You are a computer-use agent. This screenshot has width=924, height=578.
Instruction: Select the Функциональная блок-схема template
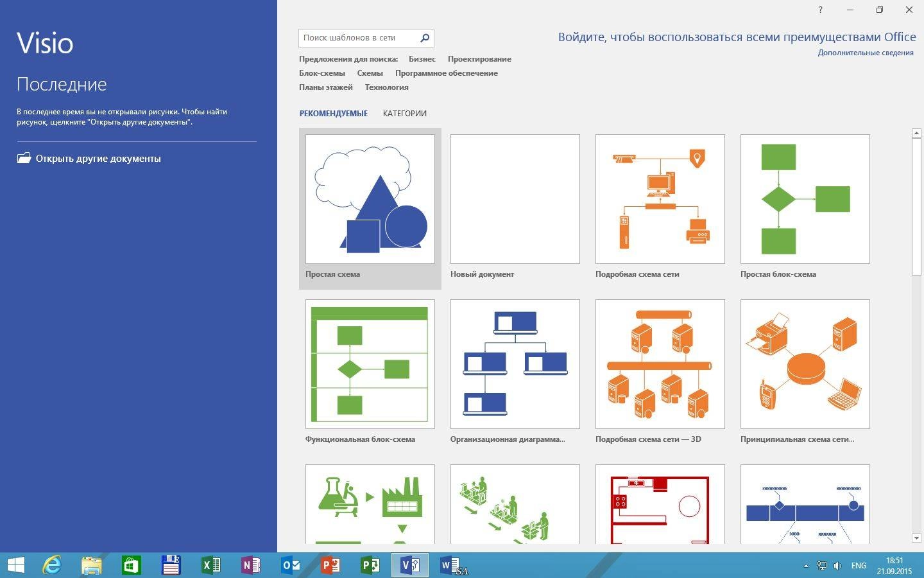pos(370,373)
